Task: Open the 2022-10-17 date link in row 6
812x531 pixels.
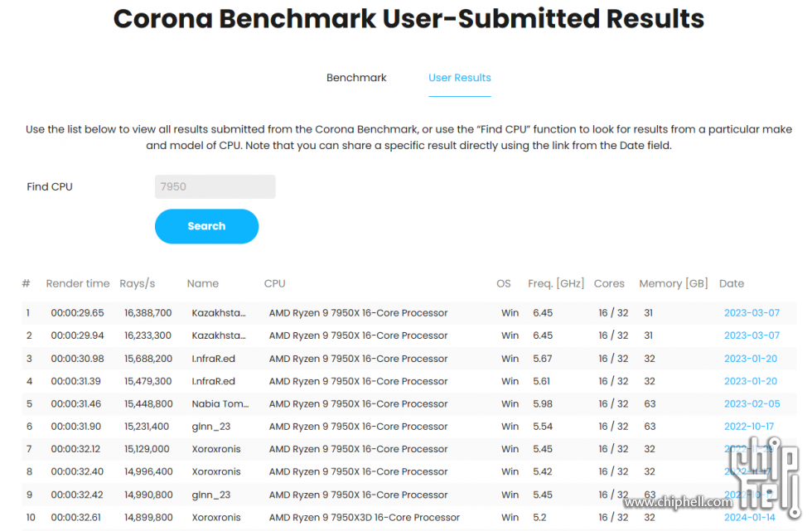Action: coord(749,427)
